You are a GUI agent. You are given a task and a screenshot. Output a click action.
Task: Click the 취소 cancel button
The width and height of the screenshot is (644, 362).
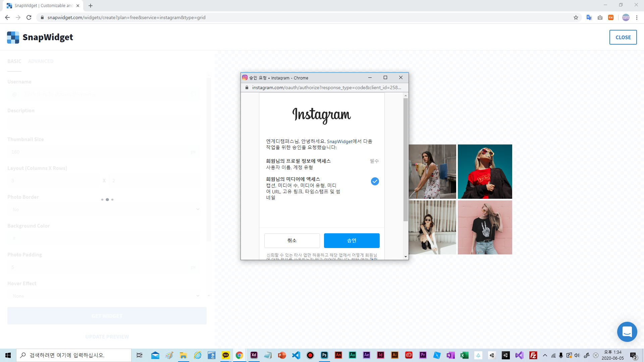292,241
